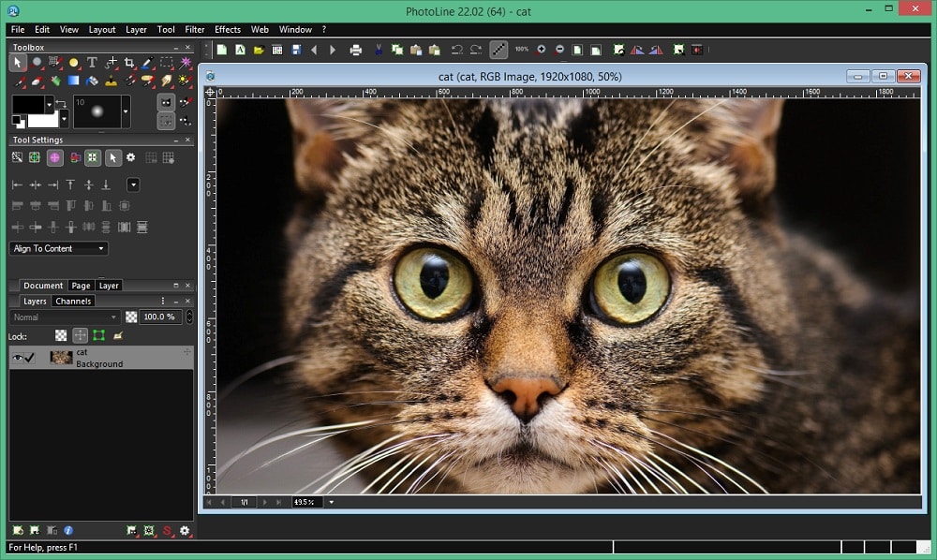This screenshot has width=937, height=560.
Task: Open the Align To Content dropdown
Action: [59, 248]
